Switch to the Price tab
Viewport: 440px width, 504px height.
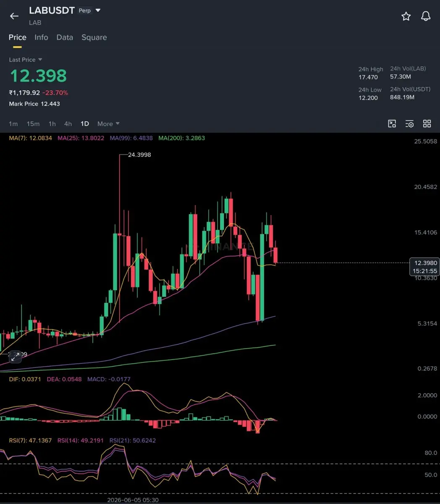pyautogui.click(x=18, y=37)
